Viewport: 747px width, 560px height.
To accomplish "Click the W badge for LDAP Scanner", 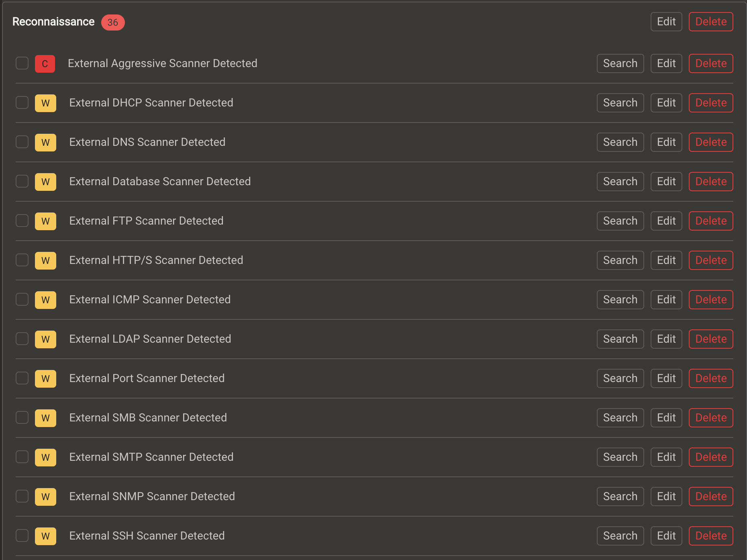I will [x=45, y=339].
